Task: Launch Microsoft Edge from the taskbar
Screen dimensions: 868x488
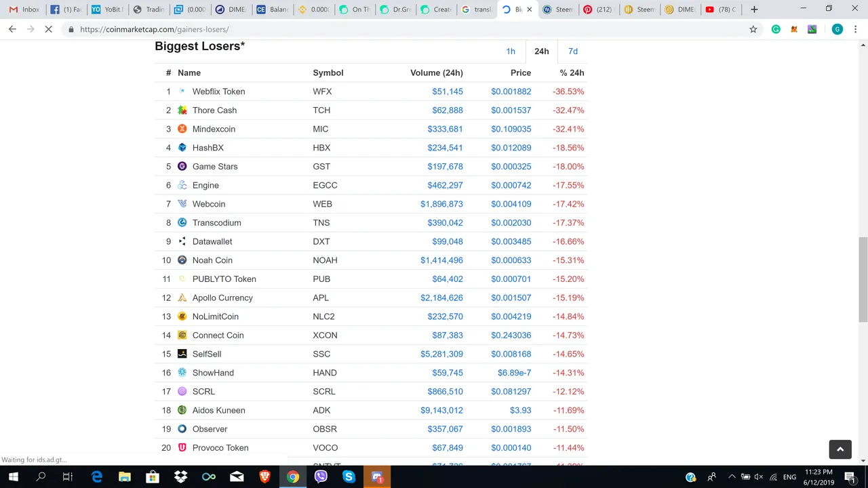Action: pyautogui.click(x=96, y=476)
